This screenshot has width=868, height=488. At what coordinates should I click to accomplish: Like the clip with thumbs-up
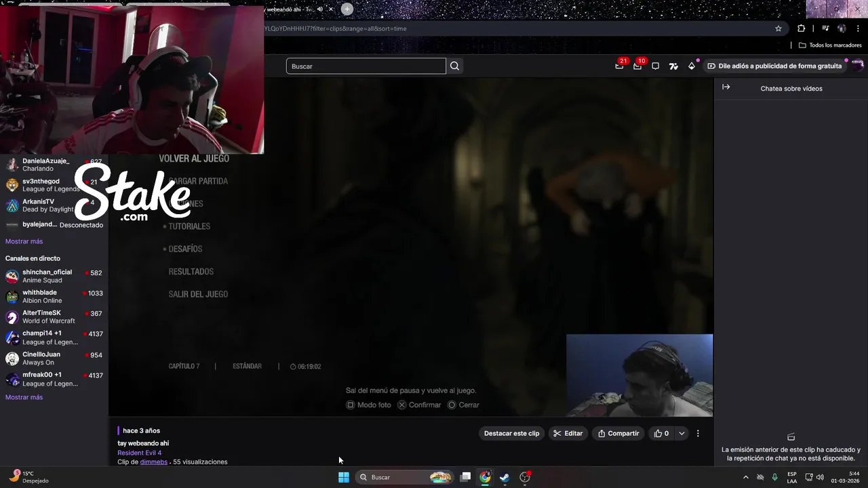[x=661, y=433]
